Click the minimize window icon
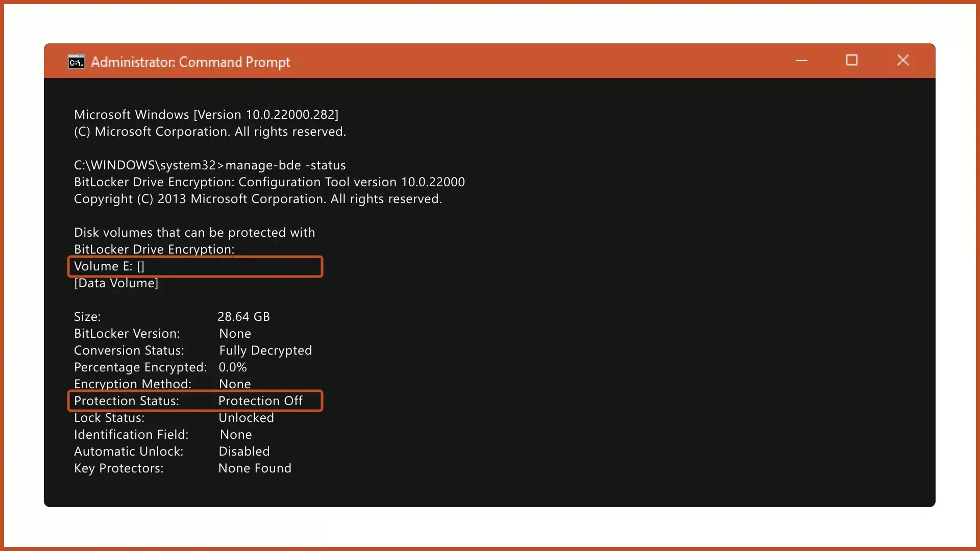This screenshot has width=980, height=551. (801, 60)
